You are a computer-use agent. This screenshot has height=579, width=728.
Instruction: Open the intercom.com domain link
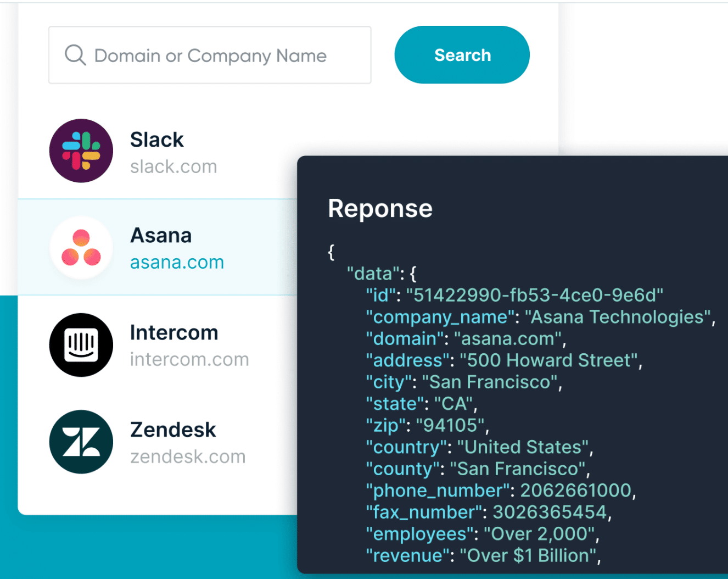point(189,360)
